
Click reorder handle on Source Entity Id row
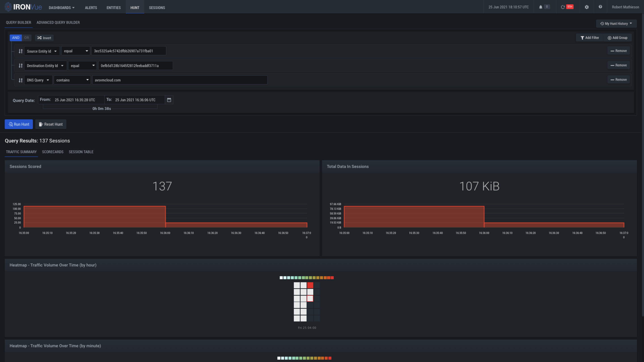(21, 51)
